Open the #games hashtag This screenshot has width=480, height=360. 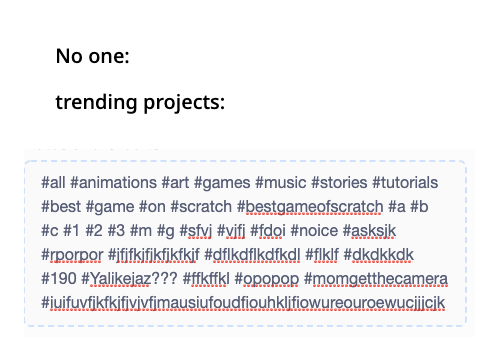[x=222, y=183]
